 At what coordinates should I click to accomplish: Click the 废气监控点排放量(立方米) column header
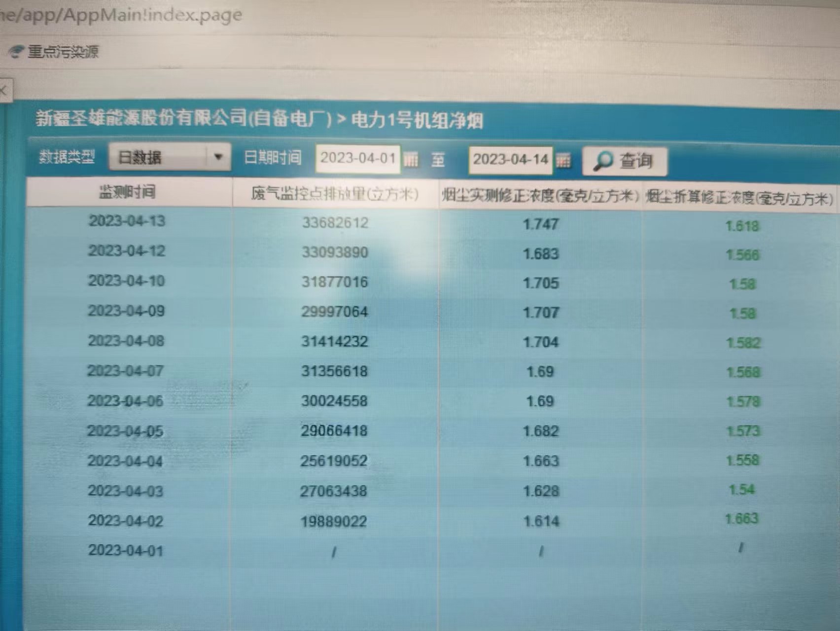pyautogui.click(x=335, y=194)
